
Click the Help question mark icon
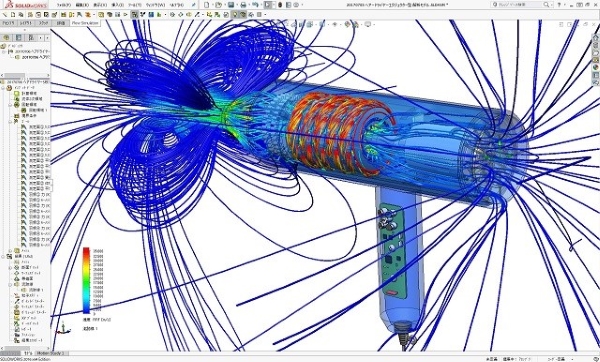pyautogui.click(x=559, y=5)
